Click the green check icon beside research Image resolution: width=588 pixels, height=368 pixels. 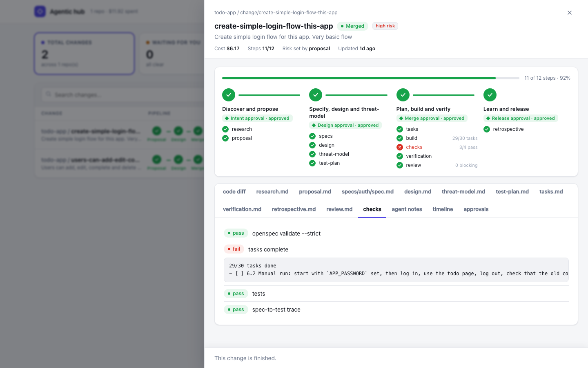[x=225, y=129]
